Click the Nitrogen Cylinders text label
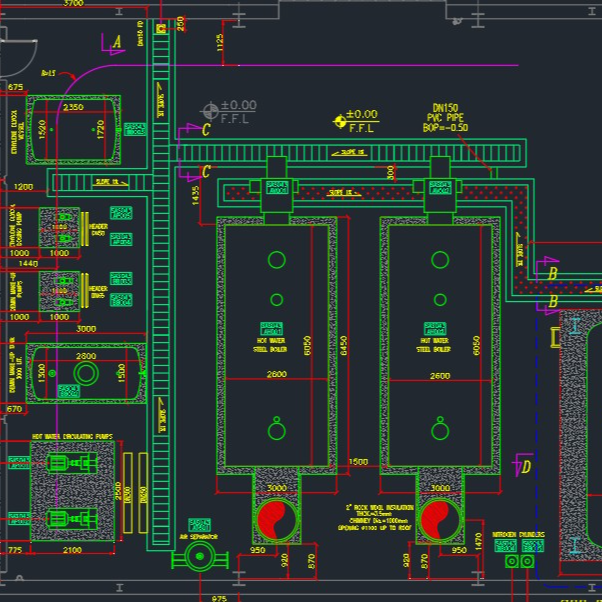 (519, 535)
